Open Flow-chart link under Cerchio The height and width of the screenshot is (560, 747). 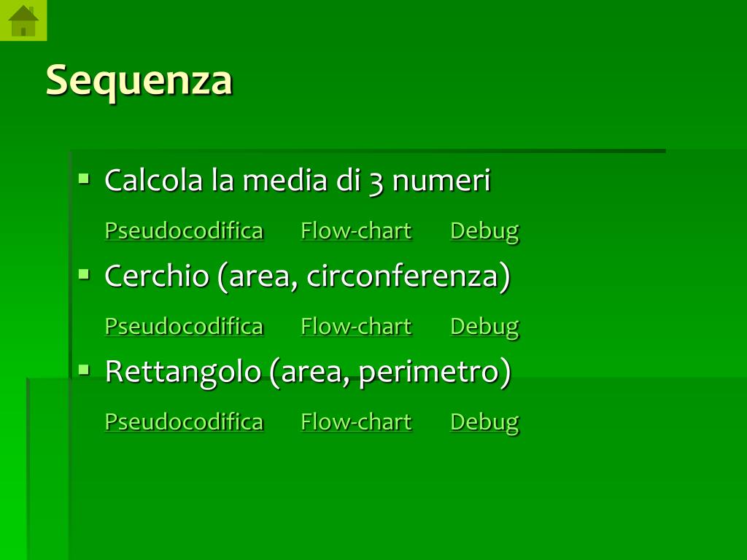pos(356,327)
